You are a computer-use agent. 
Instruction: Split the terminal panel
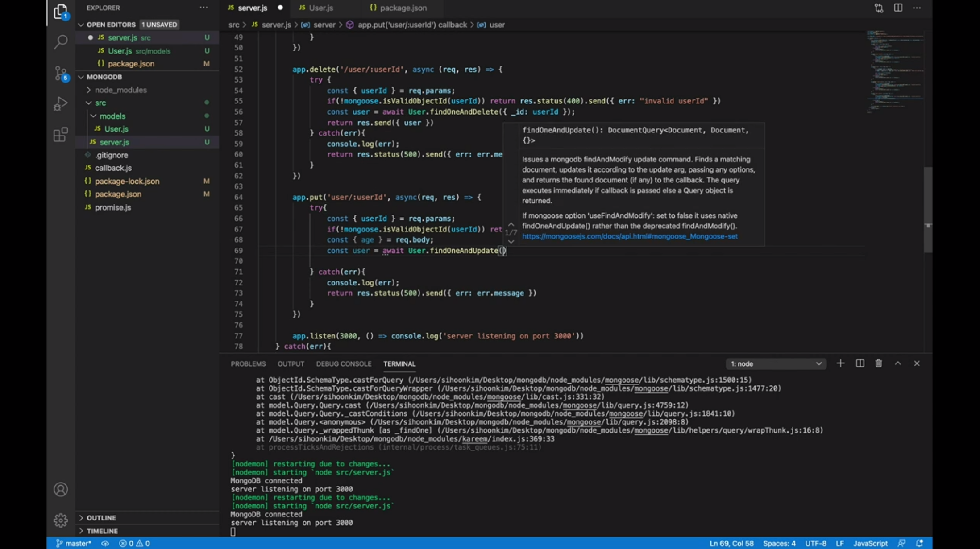(x=860, y=363)
